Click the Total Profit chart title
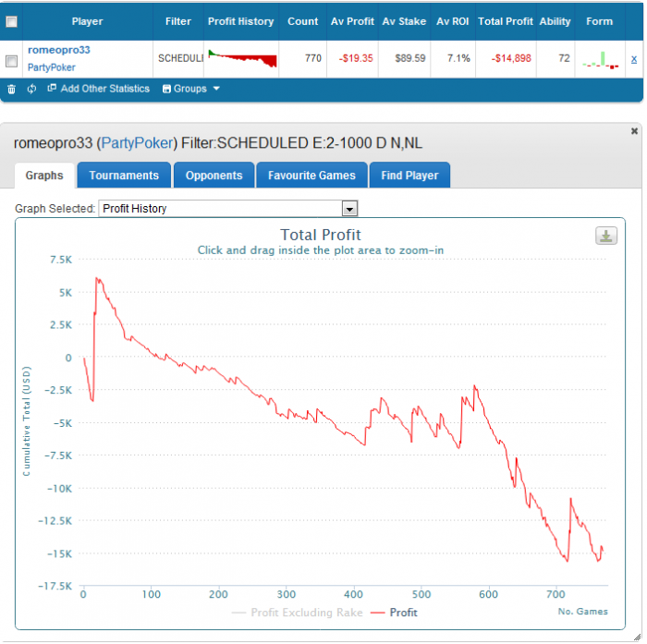 [320, 235]
